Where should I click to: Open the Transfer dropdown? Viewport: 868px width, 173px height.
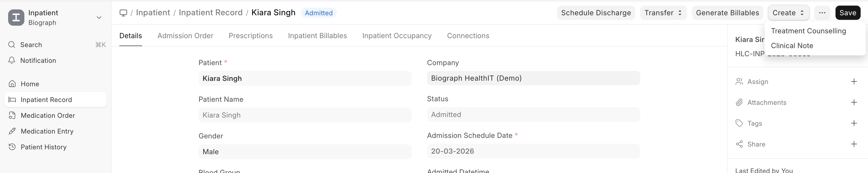coord(663,13)
